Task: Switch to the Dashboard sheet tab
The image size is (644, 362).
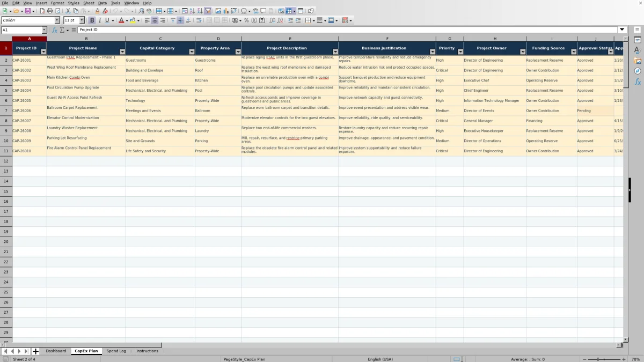Action: 56,351
